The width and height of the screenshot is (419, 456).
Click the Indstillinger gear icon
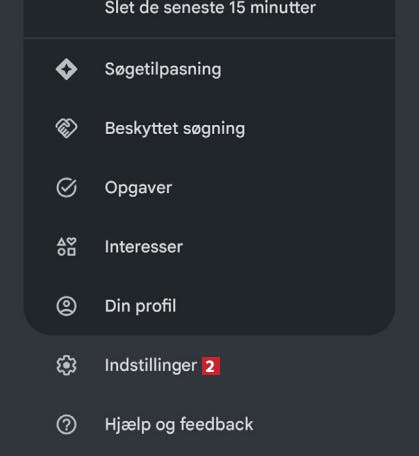point(66,365)
